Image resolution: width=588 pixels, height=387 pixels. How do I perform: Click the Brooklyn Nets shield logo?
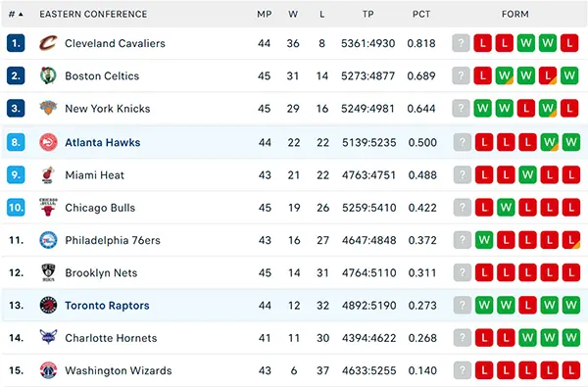pyautogui.click(x=48, y=272)
